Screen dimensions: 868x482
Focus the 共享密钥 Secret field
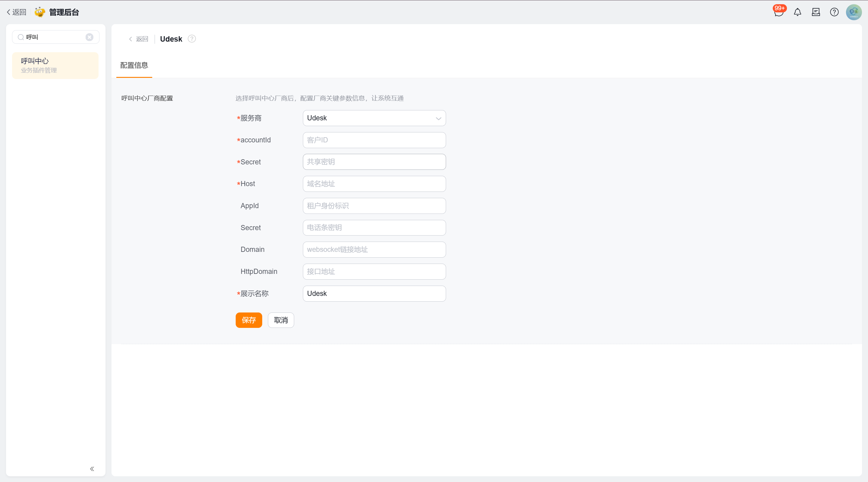point(374,162)
